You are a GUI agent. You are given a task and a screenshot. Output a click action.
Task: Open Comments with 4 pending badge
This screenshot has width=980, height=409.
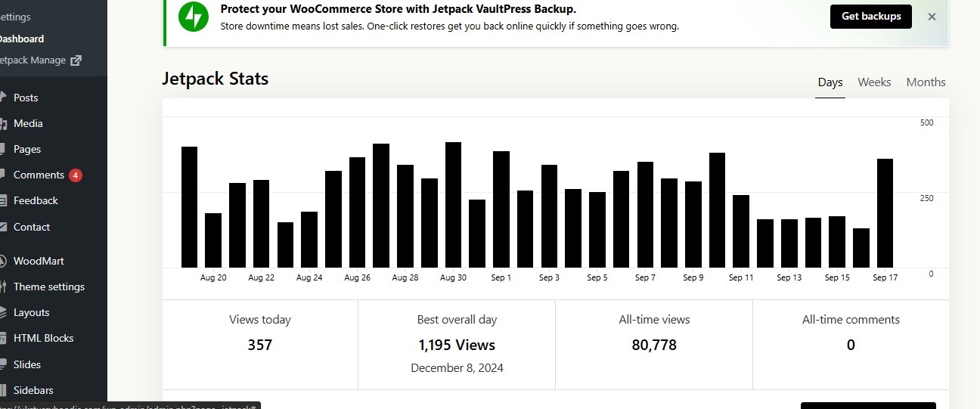coord(39,175)
